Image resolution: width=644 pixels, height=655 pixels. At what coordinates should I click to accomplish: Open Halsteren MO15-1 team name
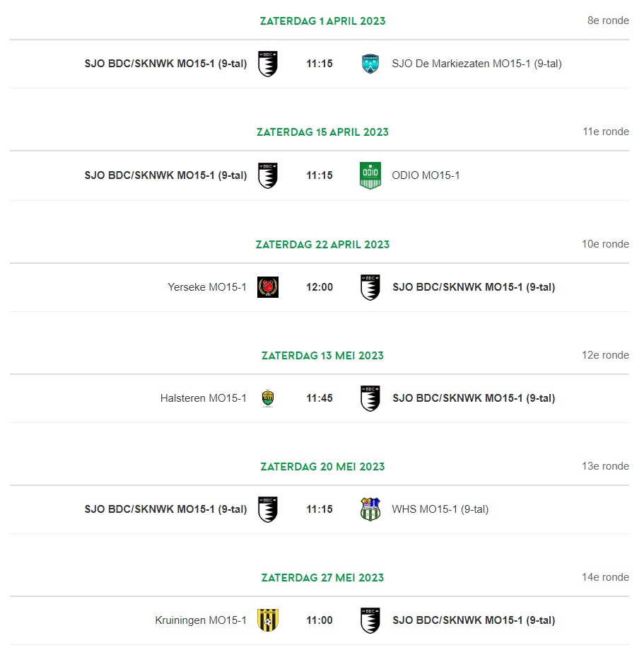tap(204, 398)
